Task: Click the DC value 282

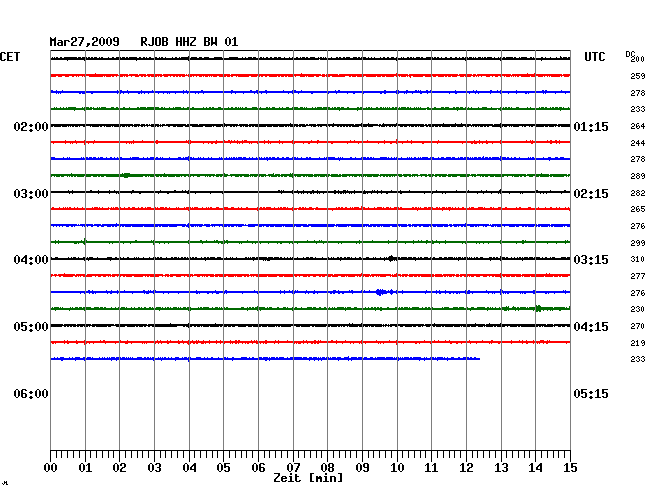Action: coord(638,193)
